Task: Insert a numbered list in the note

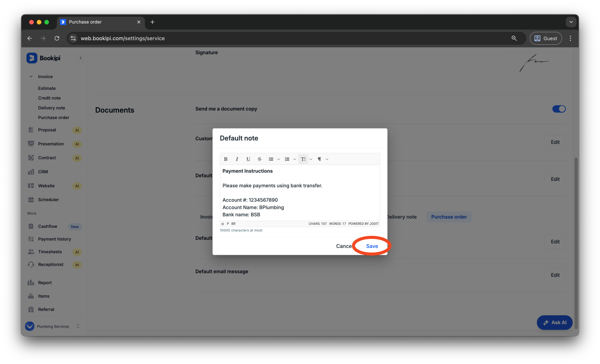Action: point(287,159)
